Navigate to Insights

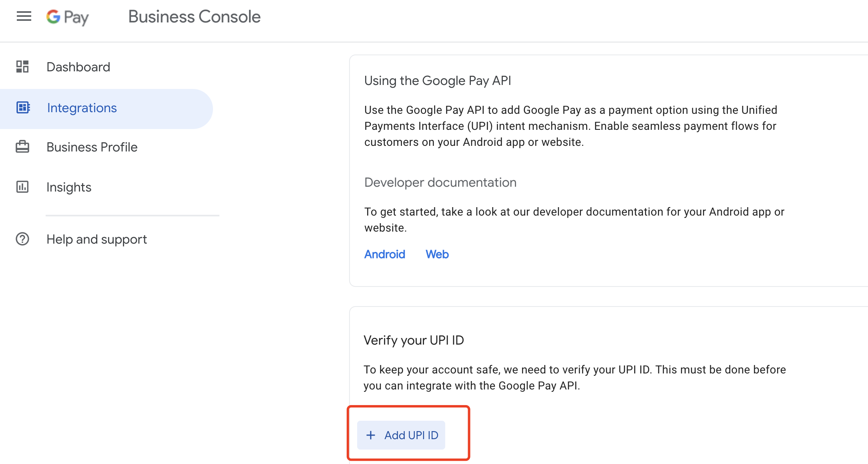click(x=69, y=187)
